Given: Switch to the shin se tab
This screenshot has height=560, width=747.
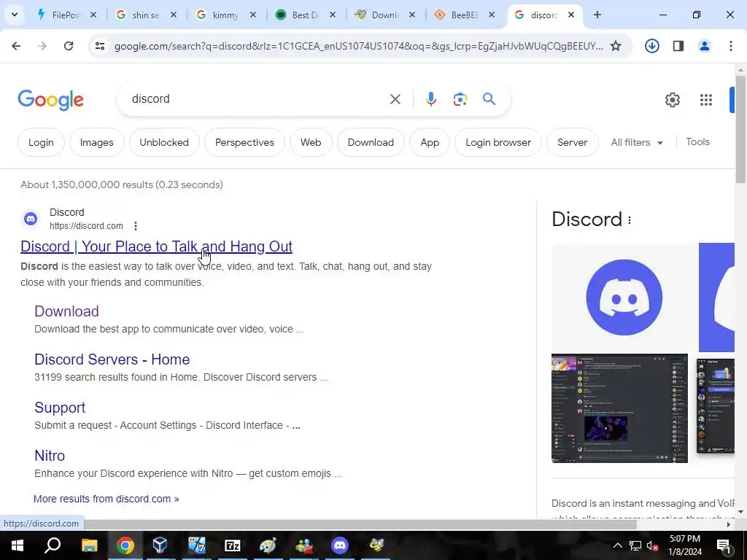Looking at the screenshot, I should 147,15.
